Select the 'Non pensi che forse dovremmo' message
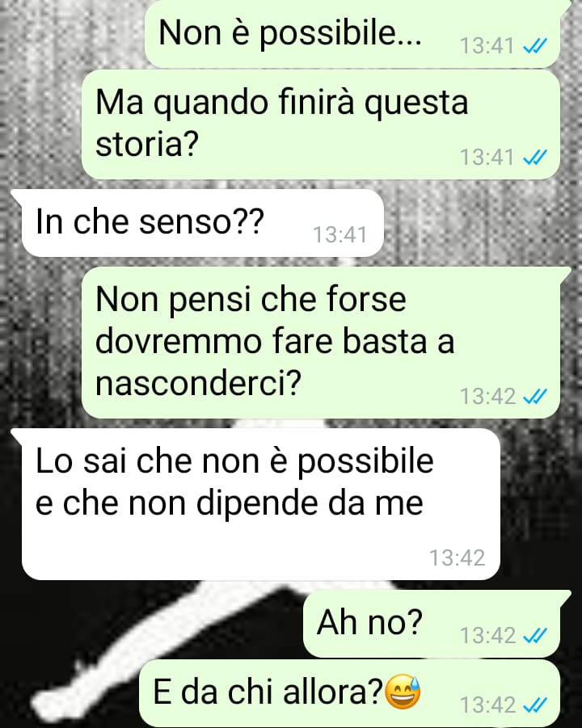 click(x=320, y=342)
